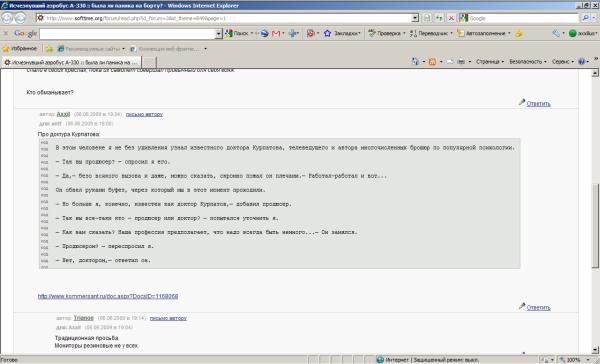Click the text 'Кто обманывает?'
600x364 pixels.
(x=50, y=92)
